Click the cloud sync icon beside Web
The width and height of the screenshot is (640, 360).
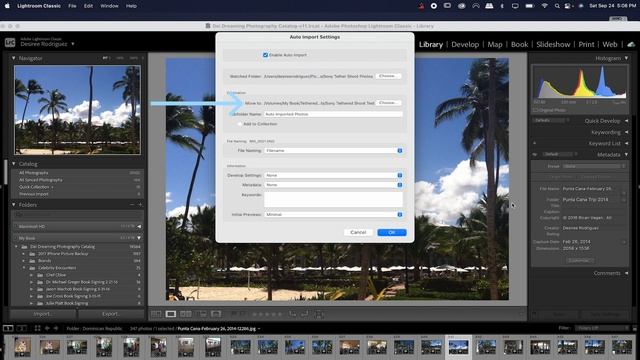tap(631, 44)
